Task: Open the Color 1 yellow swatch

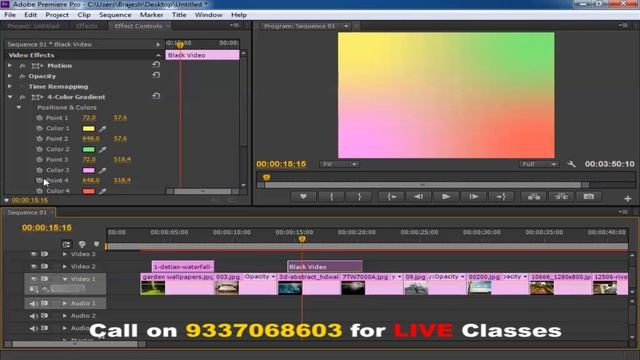Action: [x=89, y=129]
